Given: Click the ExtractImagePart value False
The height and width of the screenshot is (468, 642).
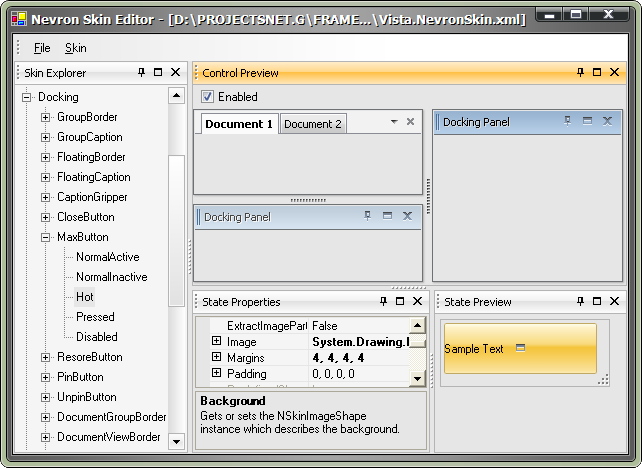Looking at the screenshot, I should (x=325, y=326).
